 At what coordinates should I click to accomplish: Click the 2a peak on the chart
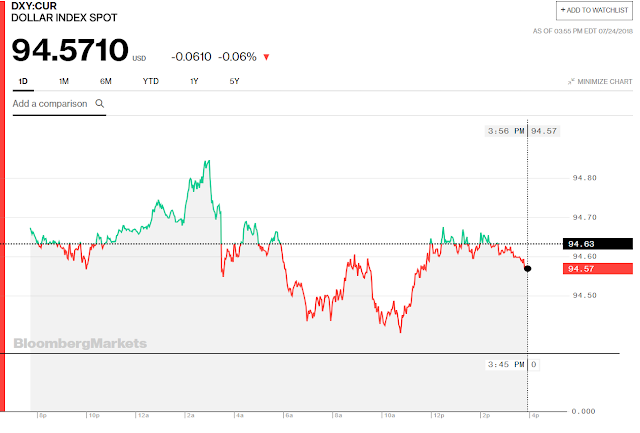click(207, 161)
